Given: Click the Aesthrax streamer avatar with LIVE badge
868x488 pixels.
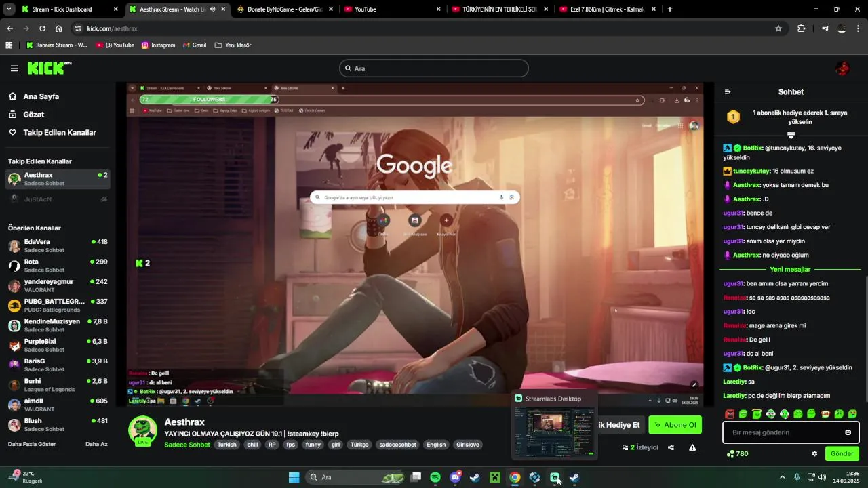Looking at the screenshot, I should pyautogui.click(x=142, y=430).
